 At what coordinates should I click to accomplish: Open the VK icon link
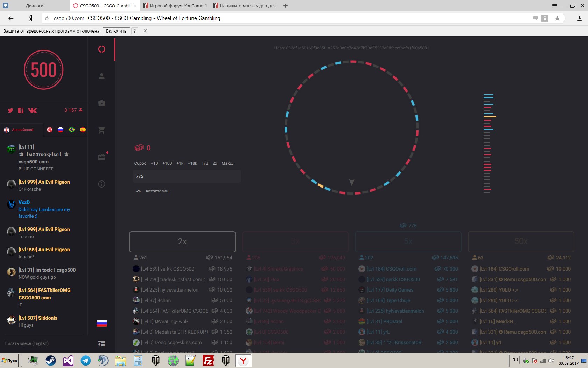tap(33, 110)
